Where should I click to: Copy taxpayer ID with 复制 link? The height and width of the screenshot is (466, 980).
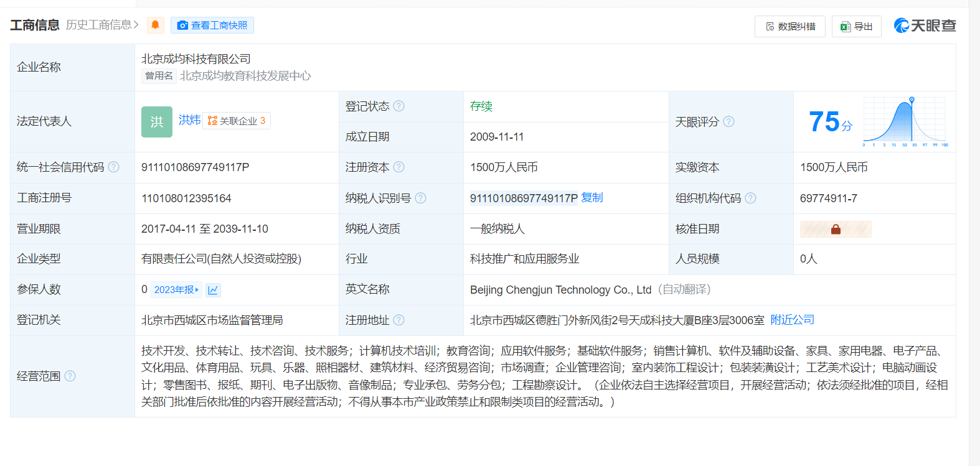click(x=592, y=198)
